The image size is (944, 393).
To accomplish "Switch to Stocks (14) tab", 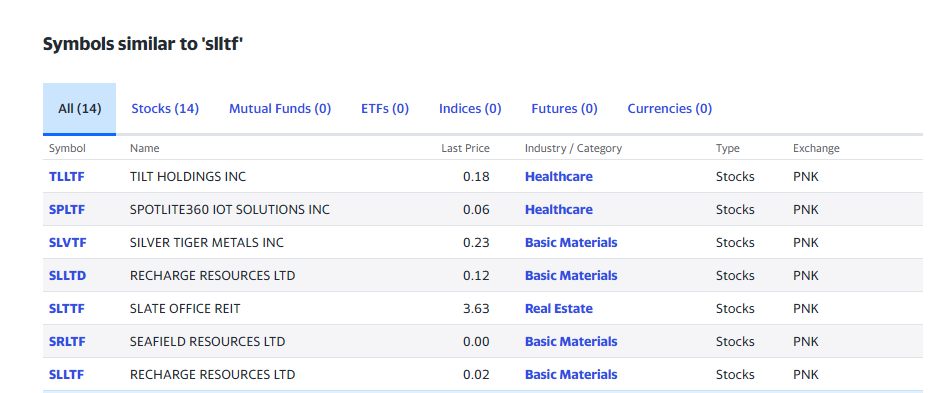I will click(x=165, y=109).
